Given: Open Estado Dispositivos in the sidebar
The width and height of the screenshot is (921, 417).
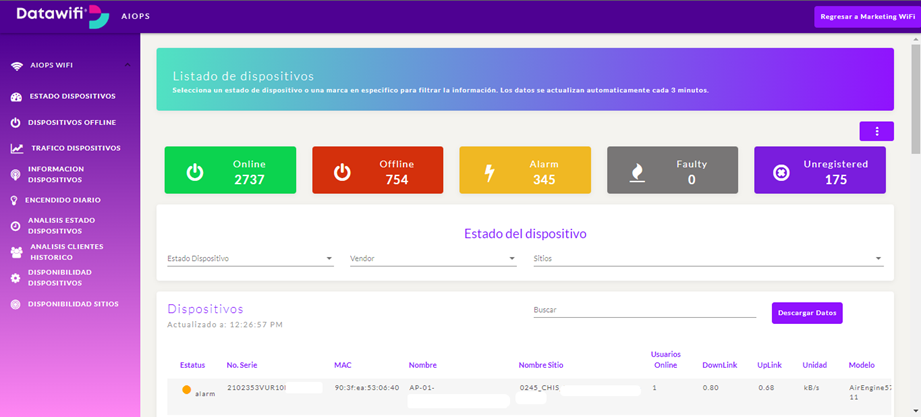Looking at the screenshot, I should pos(73,96).
